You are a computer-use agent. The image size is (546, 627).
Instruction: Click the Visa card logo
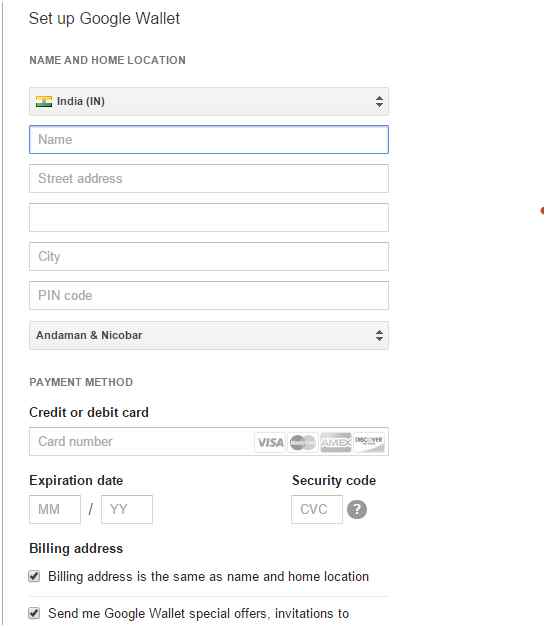coord(270,442)
